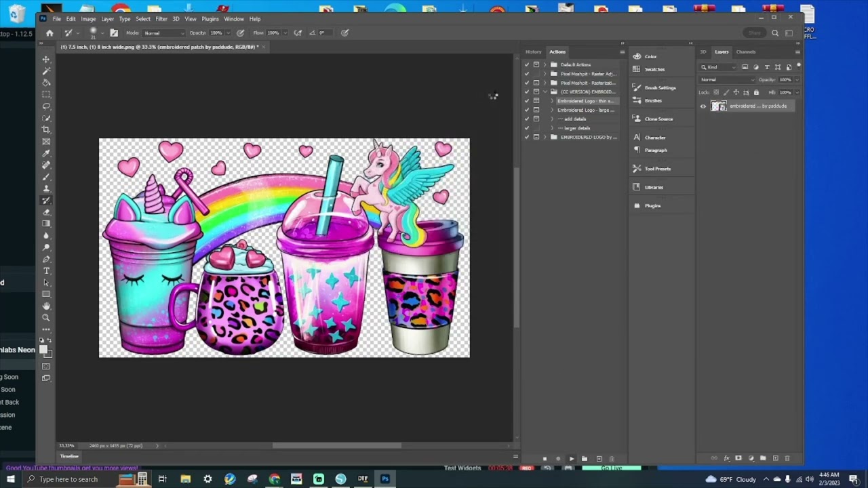
Task: Collapse the (CC VERSION) EMBROID folder
Action: (545, 92)
